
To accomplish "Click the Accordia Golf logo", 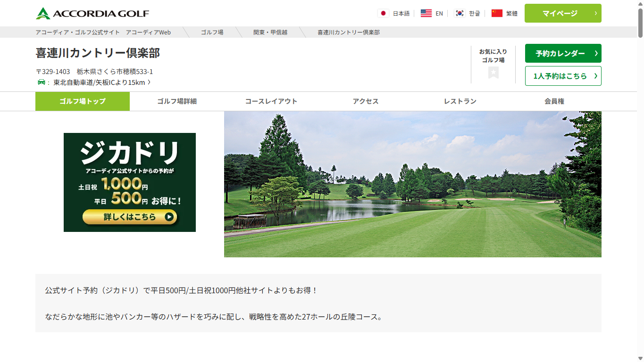I will coord(92,13).
